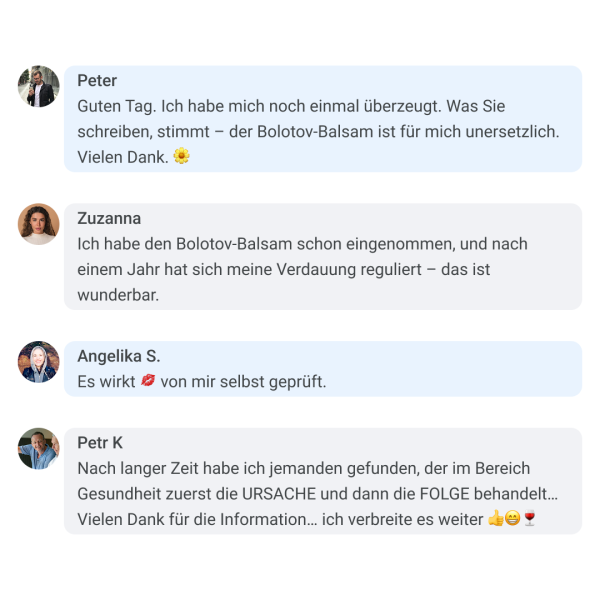Click 'Vielen Dank.' in Peter's message

(x=123, y=157)
